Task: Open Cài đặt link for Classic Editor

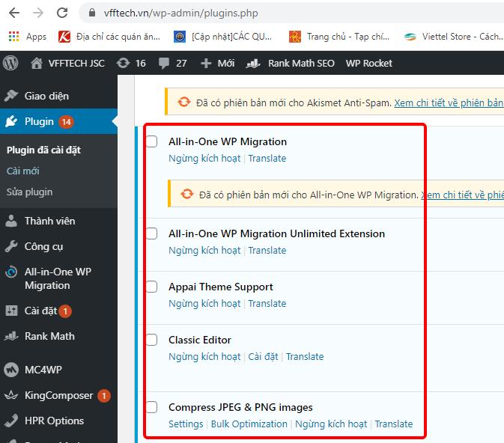Action: point(263,357)
